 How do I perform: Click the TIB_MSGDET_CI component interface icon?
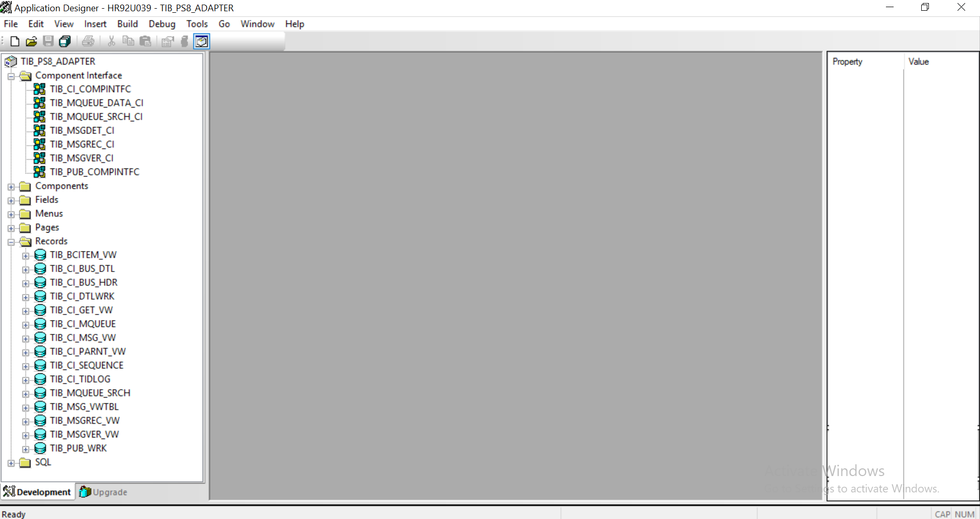click(x=39, y=130)
